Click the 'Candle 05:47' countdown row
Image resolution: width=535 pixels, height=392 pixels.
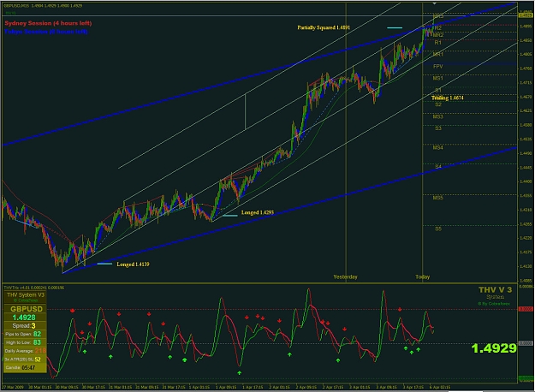click(x=25, y=367)
